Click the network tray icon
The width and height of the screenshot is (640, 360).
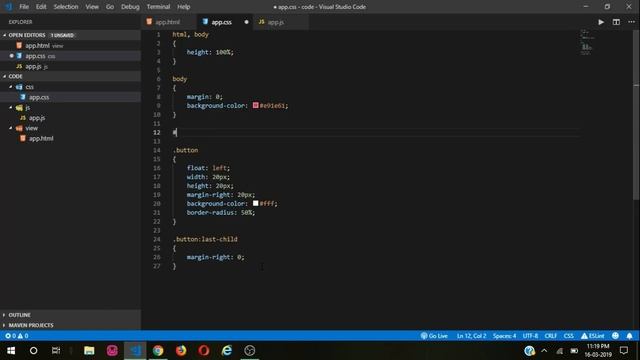[x=560, y=351]
